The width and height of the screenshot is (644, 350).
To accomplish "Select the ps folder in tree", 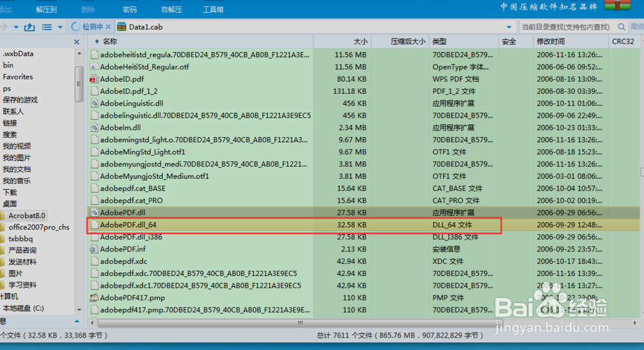I will click(6, 89).
